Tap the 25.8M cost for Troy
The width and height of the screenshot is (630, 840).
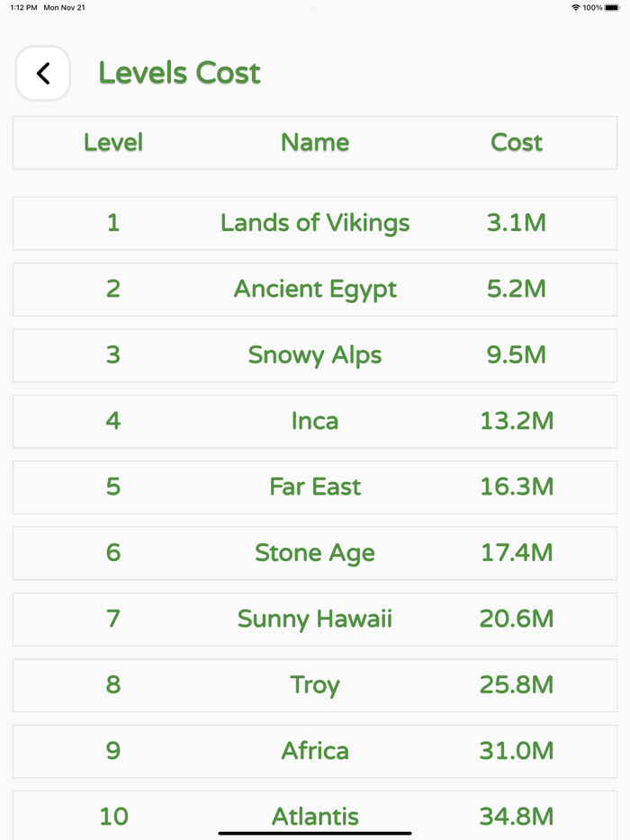[x=517, y=685]
